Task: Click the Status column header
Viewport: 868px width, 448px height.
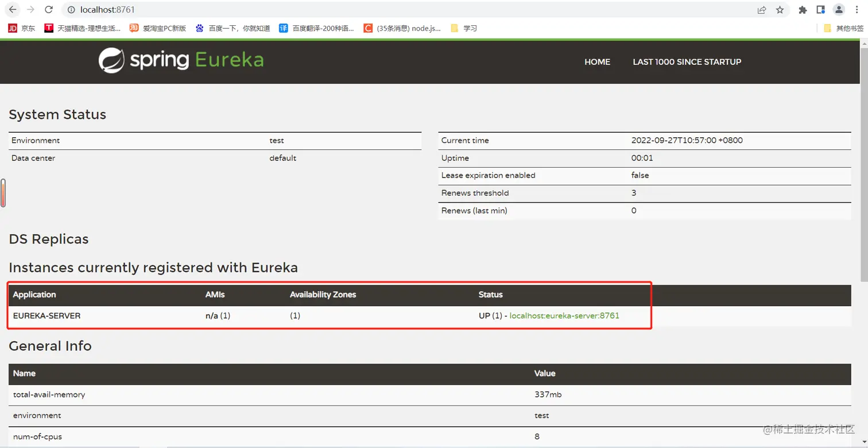Action: pos(490,295)
